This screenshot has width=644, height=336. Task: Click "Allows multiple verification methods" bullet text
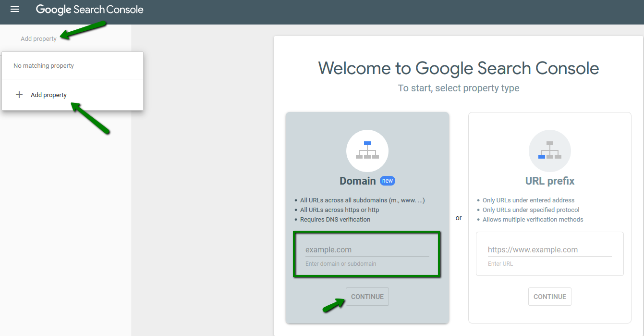[x=533, y=220]
